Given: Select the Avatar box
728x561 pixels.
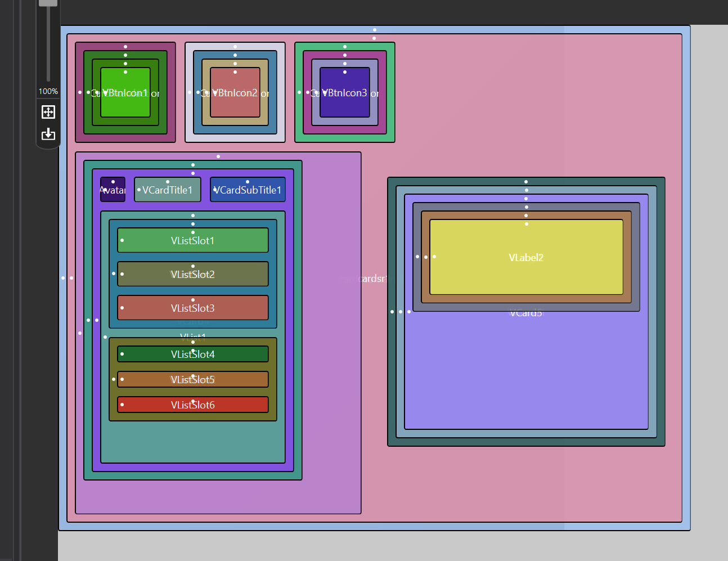Looking at the screenshot, I should pyautogui.click(x=113, y=190).
